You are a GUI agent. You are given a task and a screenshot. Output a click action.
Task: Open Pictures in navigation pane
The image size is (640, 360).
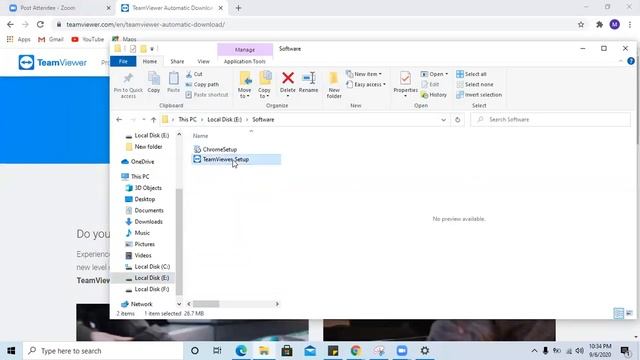pyautogui.click(x=140, y=244)
